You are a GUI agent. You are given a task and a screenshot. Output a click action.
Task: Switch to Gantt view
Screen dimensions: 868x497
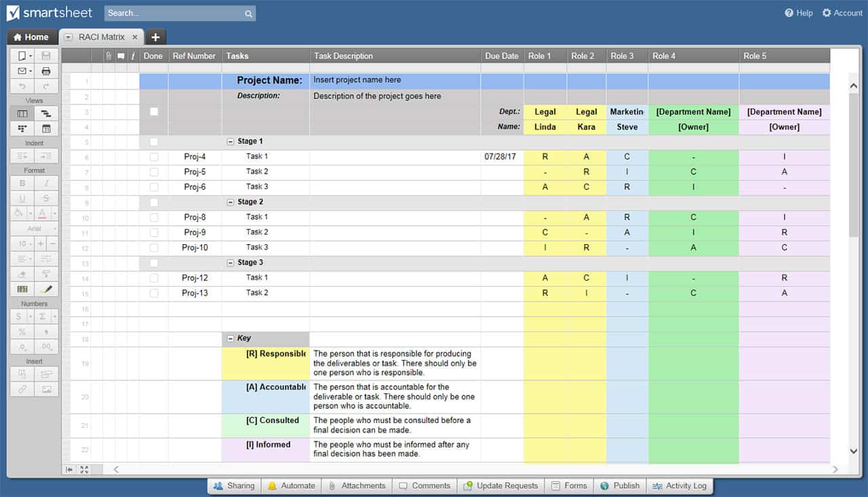point(46,113)
